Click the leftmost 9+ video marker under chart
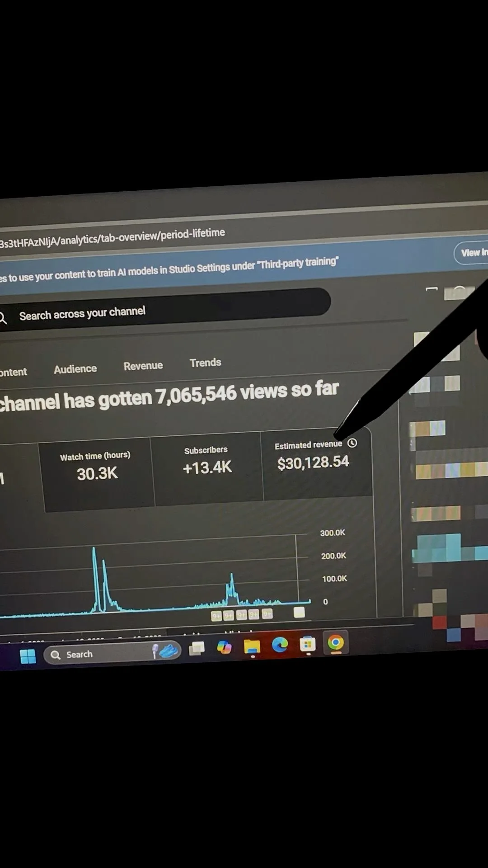The width and height of the screenshot is (488, 868). pyautogui.click(x=216, y=616)
